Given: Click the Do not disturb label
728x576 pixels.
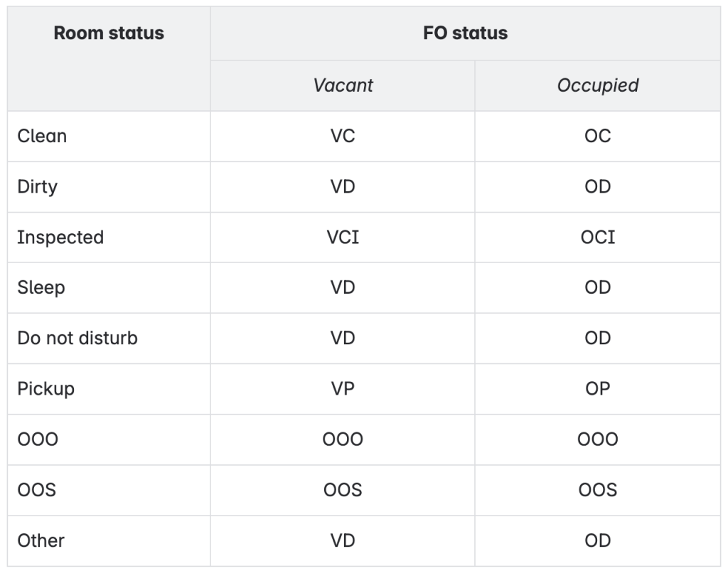Looking at the screenshot, I should tap(77, 338).
